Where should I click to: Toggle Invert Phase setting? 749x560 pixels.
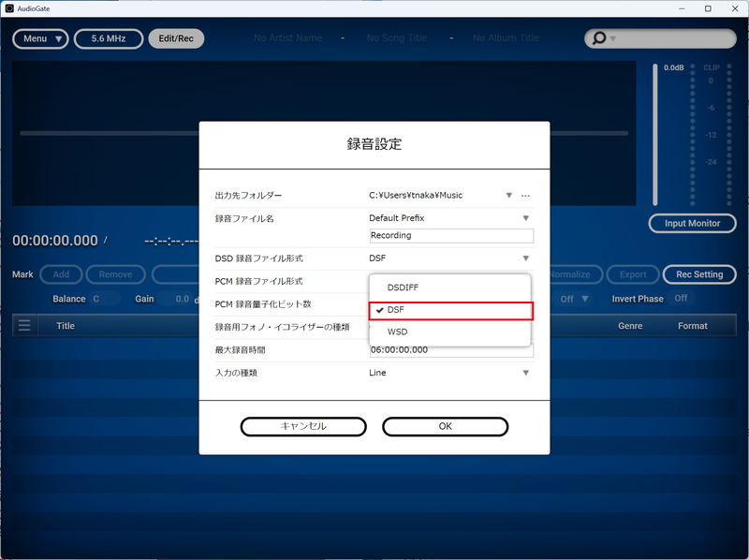[x=680, y=297]
